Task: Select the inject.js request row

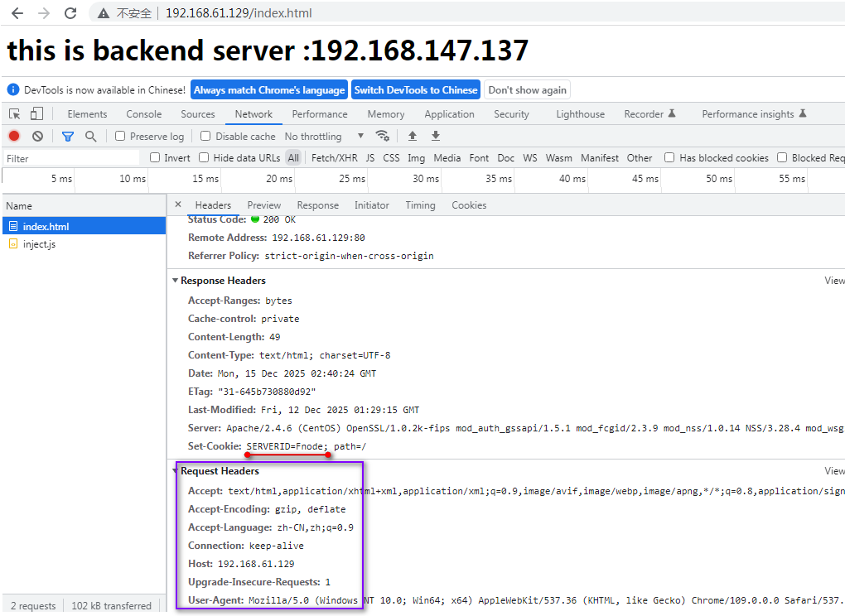Action: [x=84, y=244]
